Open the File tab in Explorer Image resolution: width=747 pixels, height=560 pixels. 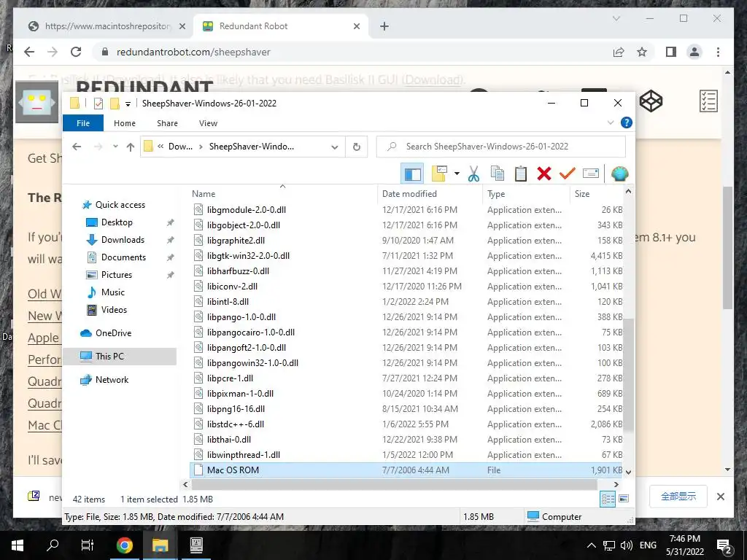tap(83, 123)
